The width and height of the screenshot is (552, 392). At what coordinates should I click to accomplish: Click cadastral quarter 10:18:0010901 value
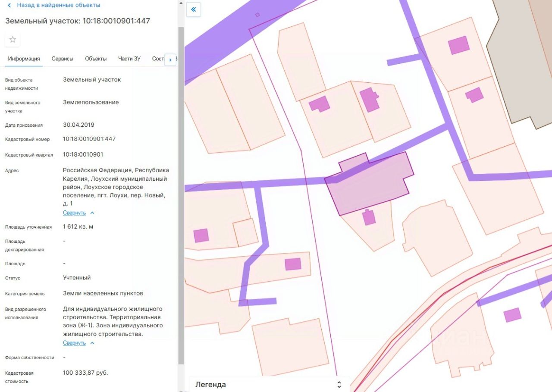coord(83,155)
